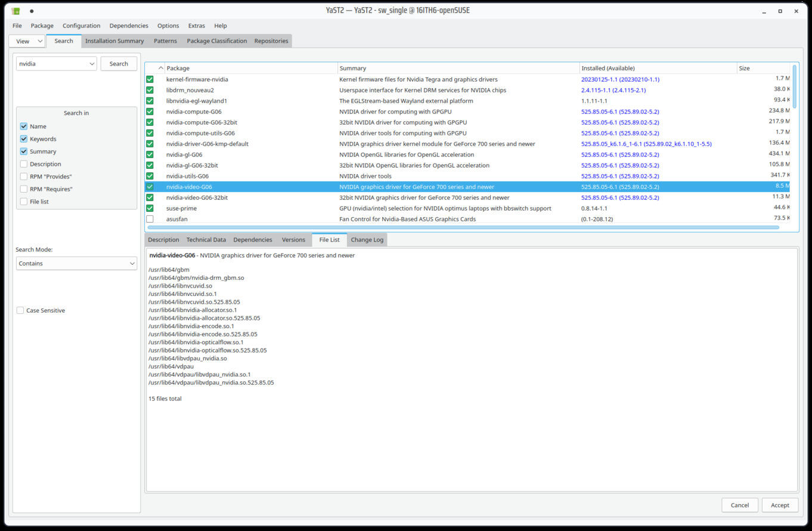Open the Options menu
Viewport: 812px width, 531px height.
(x=168, y=26)
